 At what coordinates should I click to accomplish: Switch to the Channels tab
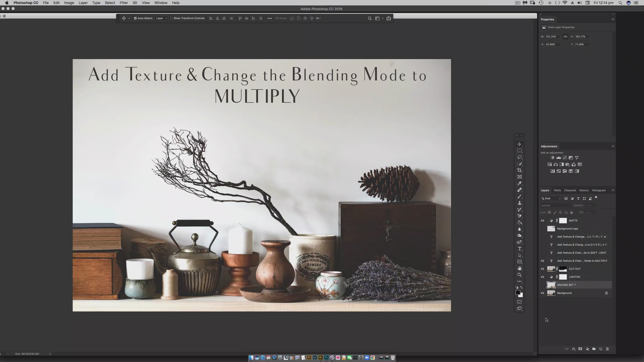pos(570,190)
